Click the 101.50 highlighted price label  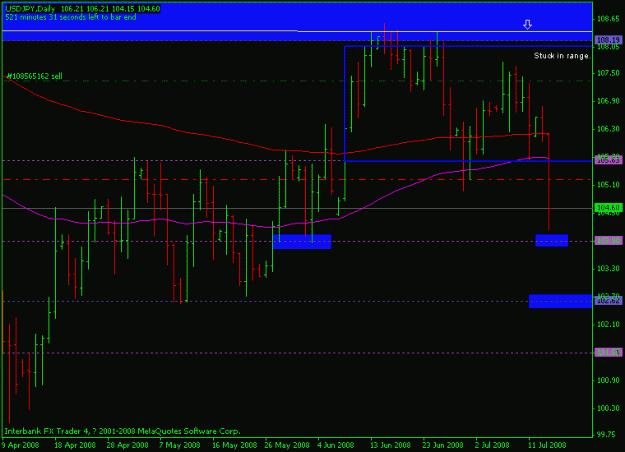click(x=608, y=352)
